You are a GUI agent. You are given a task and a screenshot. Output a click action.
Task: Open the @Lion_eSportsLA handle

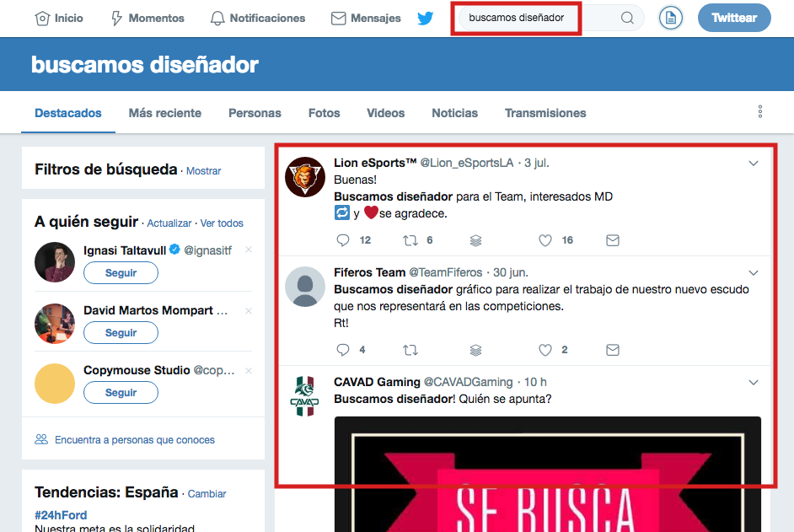[467, 163]
